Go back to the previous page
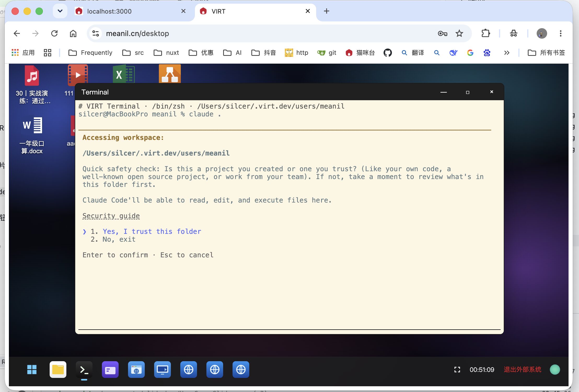 coord(17,33)
